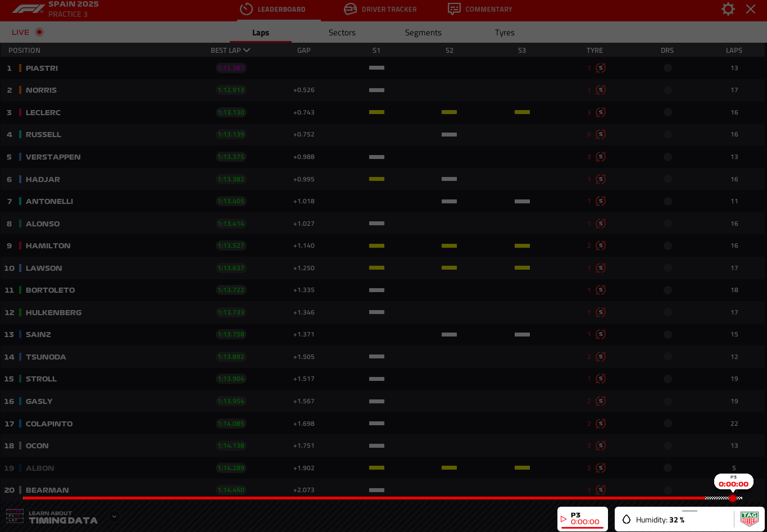Click the chequered flag timeline end
This screenshot has height=532, width=767.
pyautogui.click(x=724, y=498)
